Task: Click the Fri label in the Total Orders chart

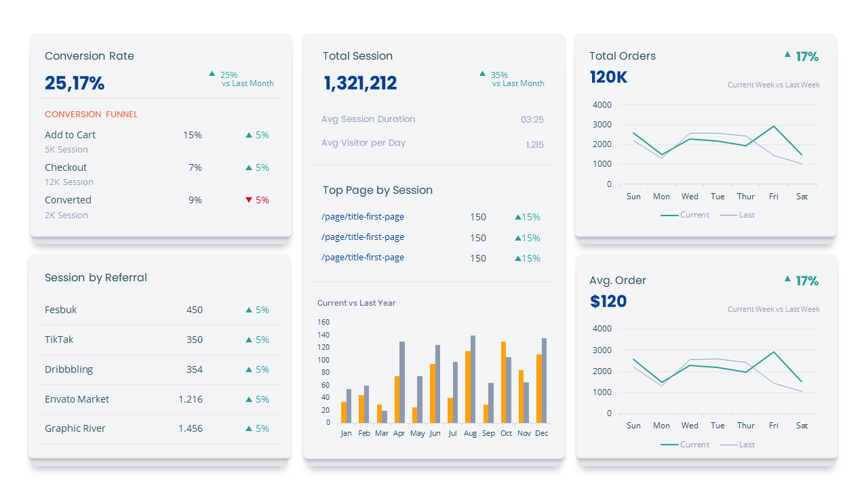Action: pos(774,197)
